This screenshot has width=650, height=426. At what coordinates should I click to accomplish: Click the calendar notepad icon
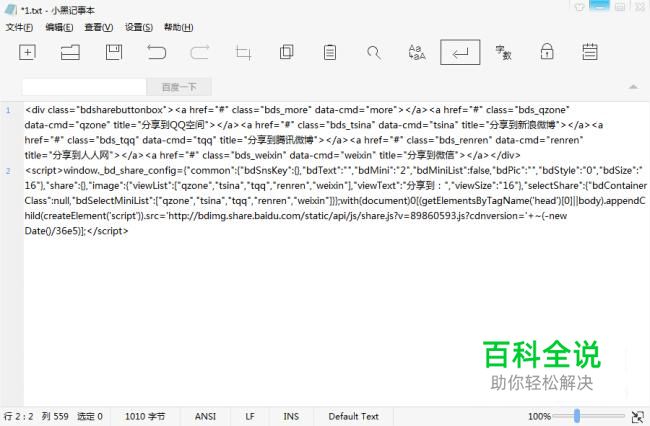(x=590, y=52)
